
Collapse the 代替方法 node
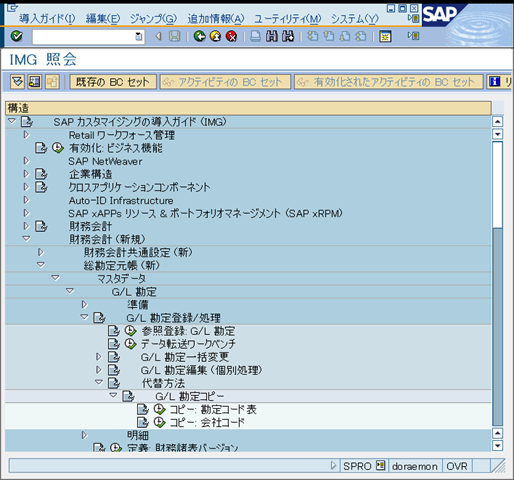(99, 382)
